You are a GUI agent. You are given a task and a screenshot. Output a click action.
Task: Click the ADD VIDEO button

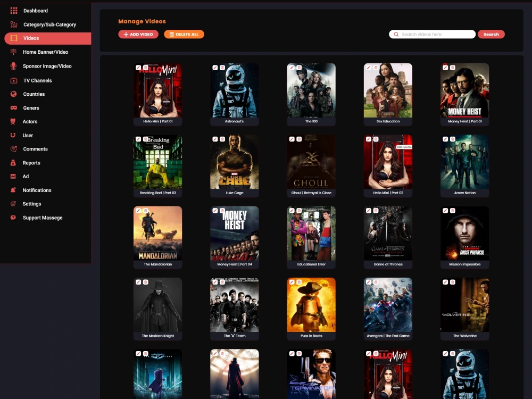tap(138, 34)
